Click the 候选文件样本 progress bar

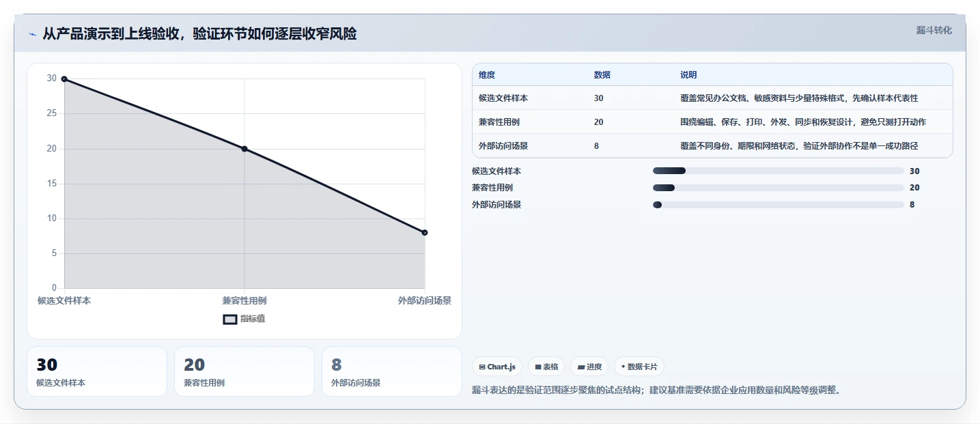[778, 171]
